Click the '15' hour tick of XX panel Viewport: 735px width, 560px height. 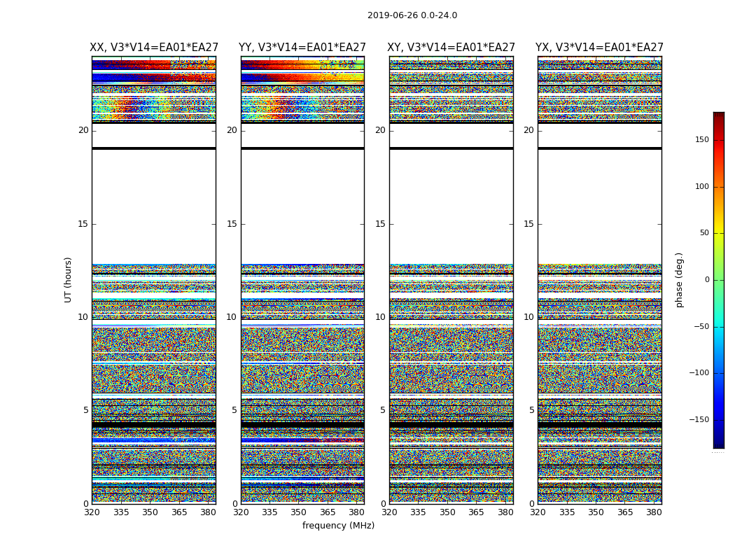click(x=83, y=224)
